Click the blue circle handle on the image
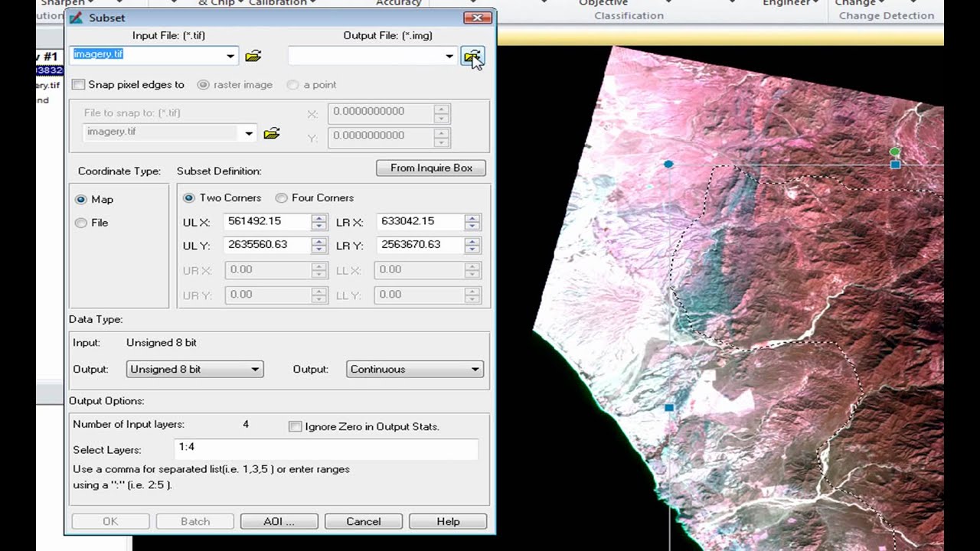Image resolution: width=980 pixels, height=551 pixels. coord(668,164)
